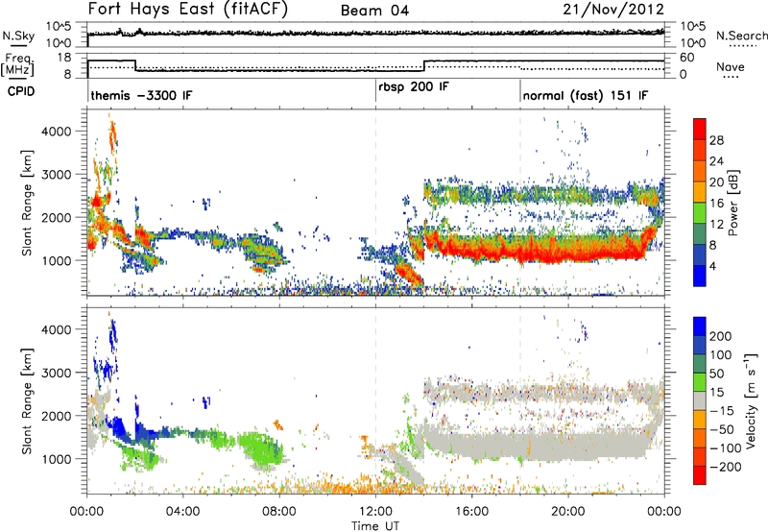This screenshot has width=768, height=532.
Task: Click the 'Fort Hays East (fitACF)' title
Action: point(188,9)
